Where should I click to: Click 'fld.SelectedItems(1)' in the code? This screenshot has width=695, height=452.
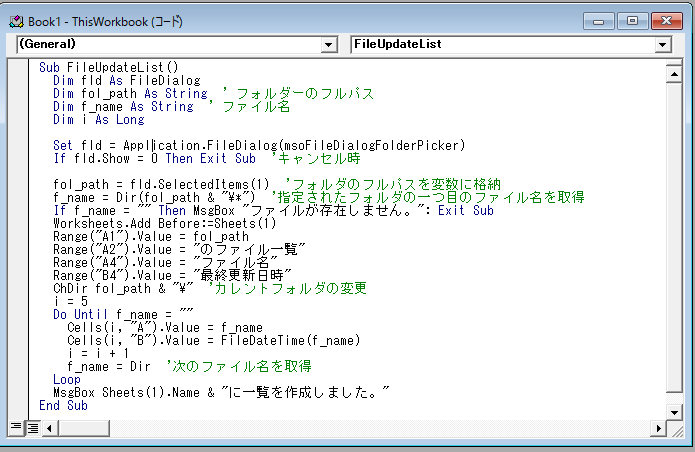(200, 184)
